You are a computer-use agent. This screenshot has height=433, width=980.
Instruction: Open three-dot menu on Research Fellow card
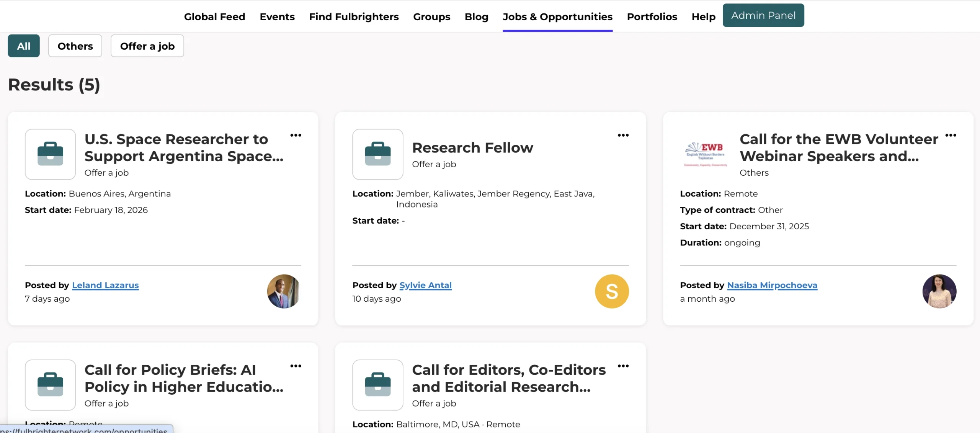click(623, 135)
